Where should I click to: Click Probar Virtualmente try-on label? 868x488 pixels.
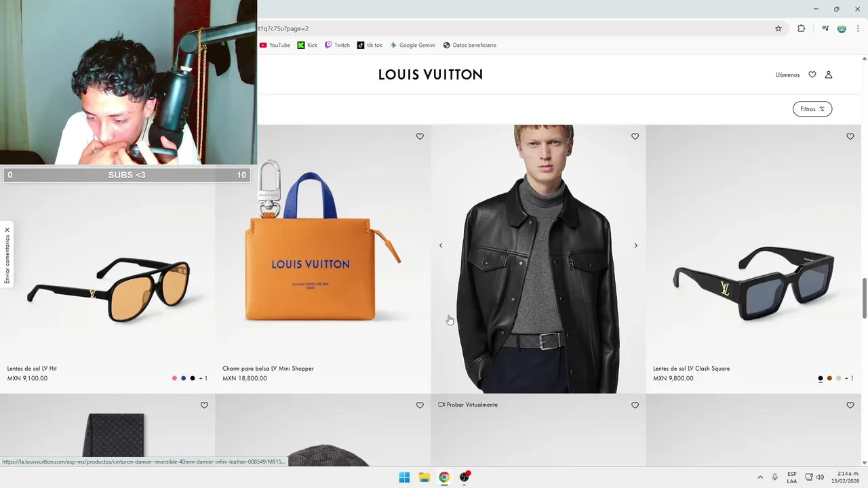pyautogui.click(x=468, y=405)
